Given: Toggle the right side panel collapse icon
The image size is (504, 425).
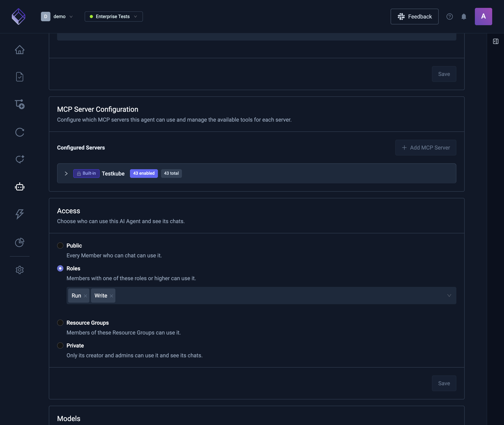Looking at the screenshot, I should click(496, 42).
